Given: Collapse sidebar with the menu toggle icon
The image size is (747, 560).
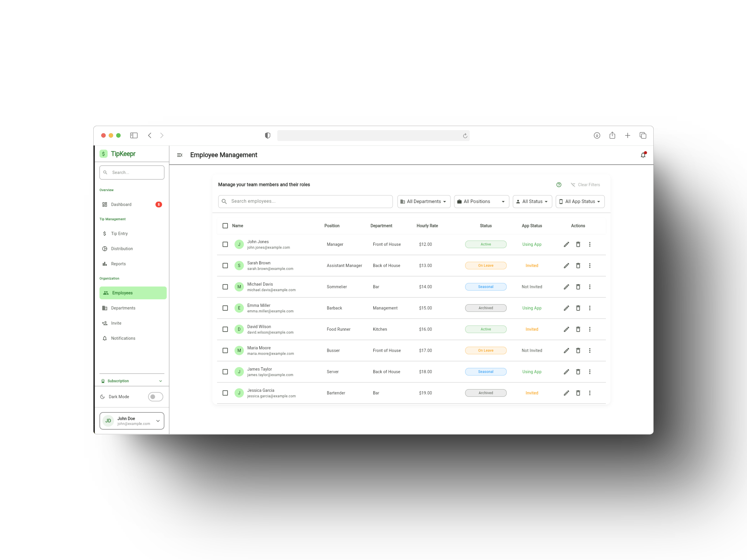Looking at the screenshot, I should pos(180,155).
